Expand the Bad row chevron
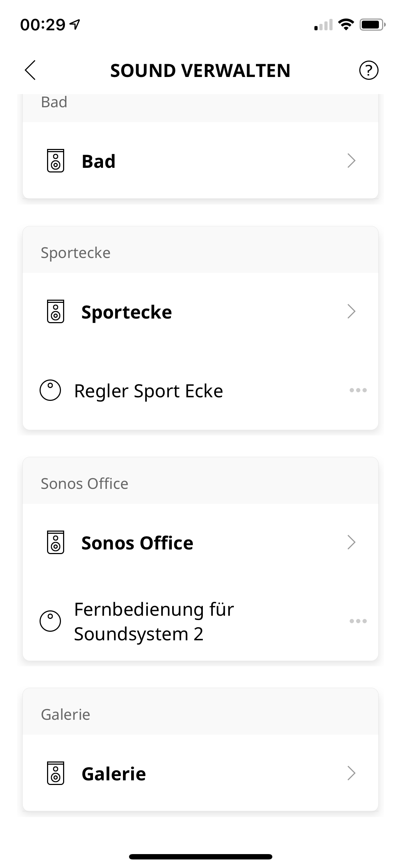This screenshot has height=868, width=401. [x=351, y=161]
